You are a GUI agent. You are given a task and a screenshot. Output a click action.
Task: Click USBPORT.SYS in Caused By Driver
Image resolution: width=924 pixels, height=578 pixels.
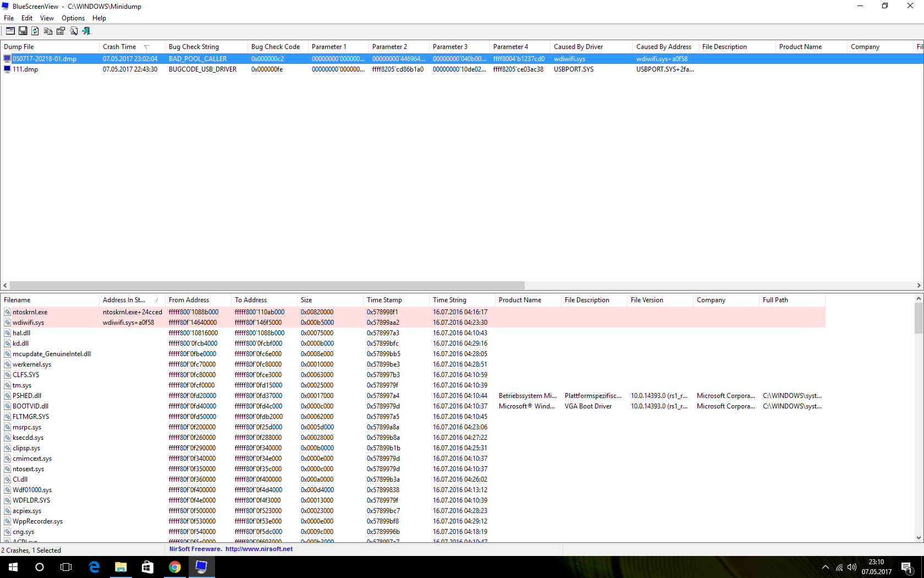[x=574, y=69]
